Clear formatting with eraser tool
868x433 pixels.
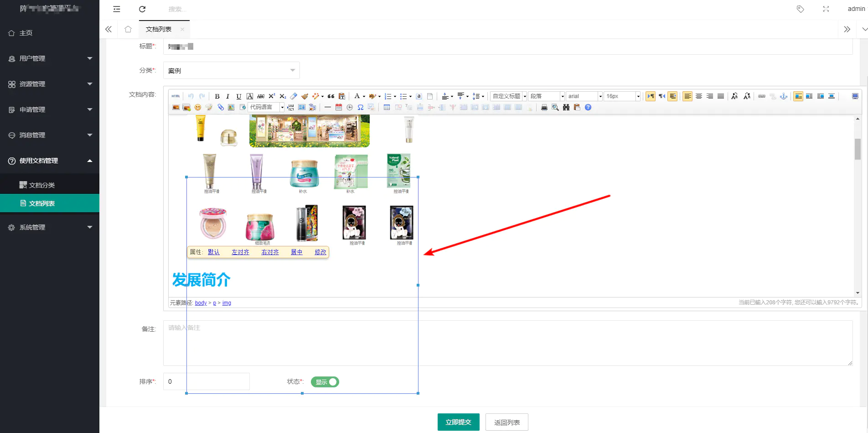tap(294, 96)
